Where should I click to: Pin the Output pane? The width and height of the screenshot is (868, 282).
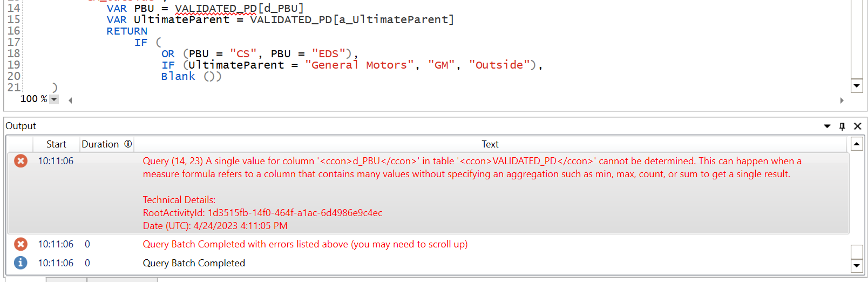[842, 126]
